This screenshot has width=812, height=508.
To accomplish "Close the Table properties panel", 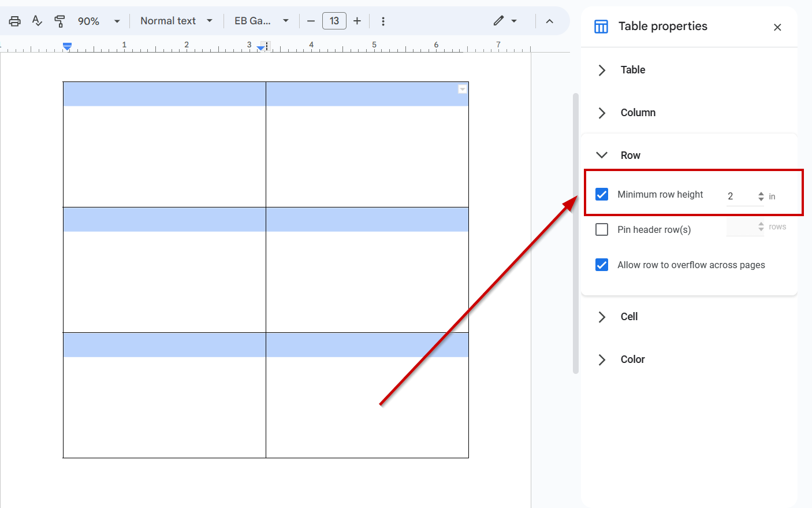I will (x=777, y=27).
